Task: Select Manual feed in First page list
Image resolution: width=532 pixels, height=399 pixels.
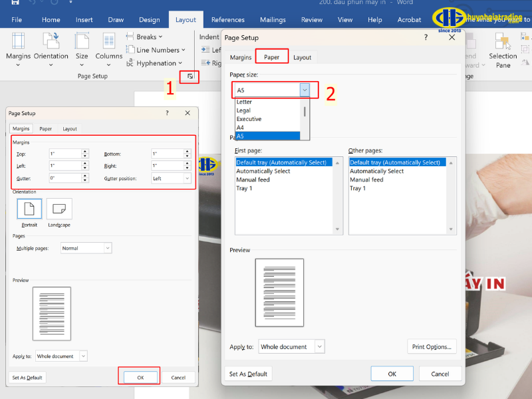Action: click(253, 180)
